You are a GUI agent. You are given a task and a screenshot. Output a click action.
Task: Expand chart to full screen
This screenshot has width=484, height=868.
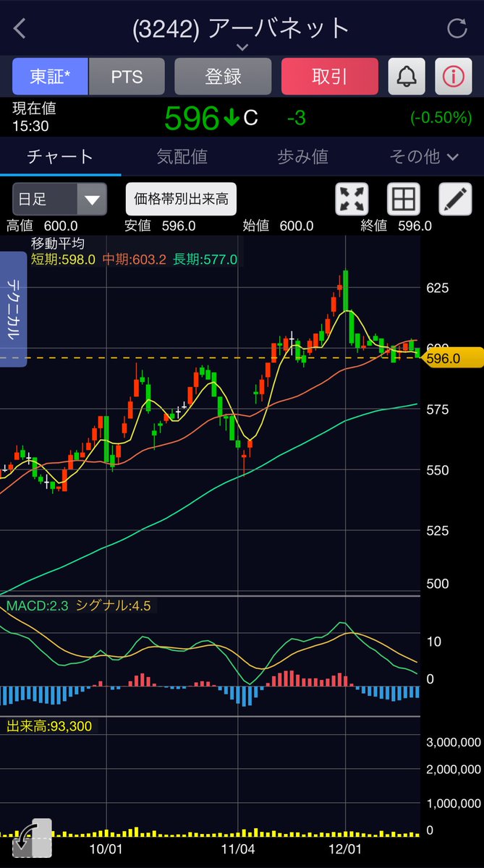coord(352,199)
